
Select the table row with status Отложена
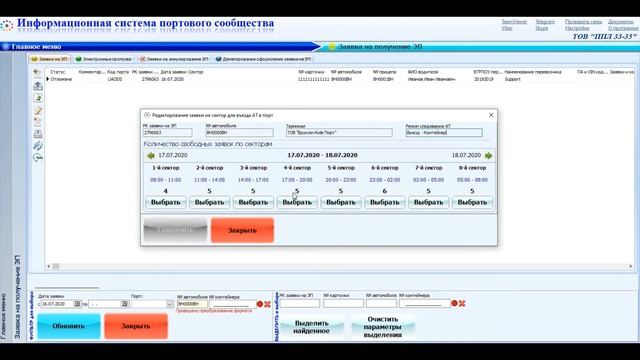[340, 79]
